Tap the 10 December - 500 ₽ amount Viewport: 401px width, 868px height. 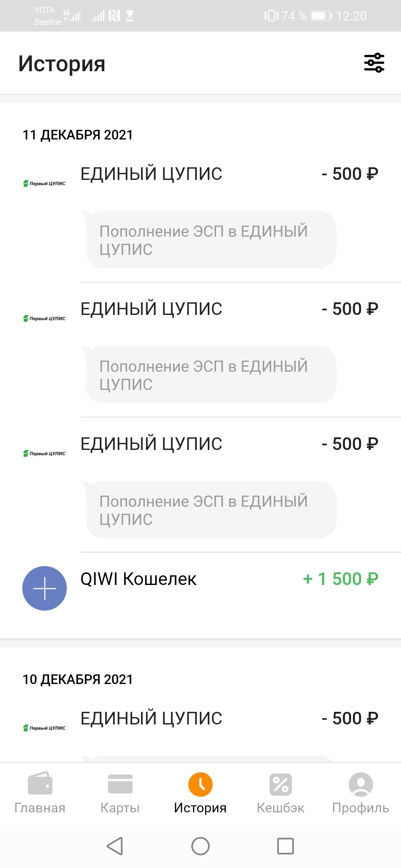(x=350, y=719)
